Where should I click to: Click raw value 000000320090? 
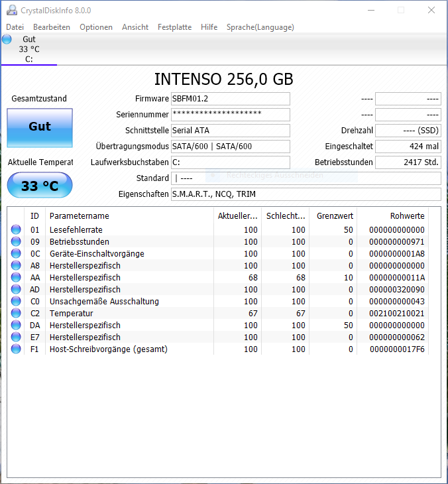tap(397, 290)
